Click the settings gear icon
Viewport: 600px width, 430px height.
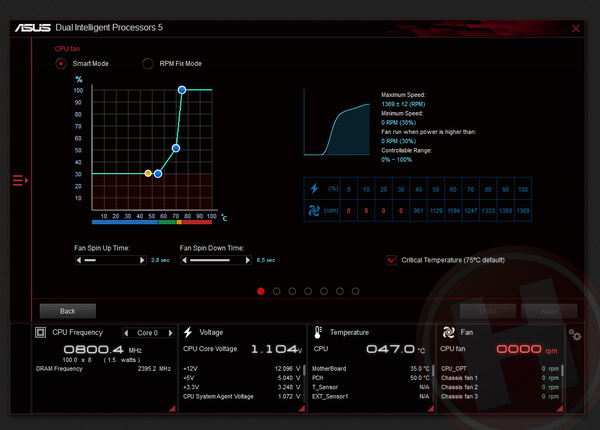pos(574,334)
